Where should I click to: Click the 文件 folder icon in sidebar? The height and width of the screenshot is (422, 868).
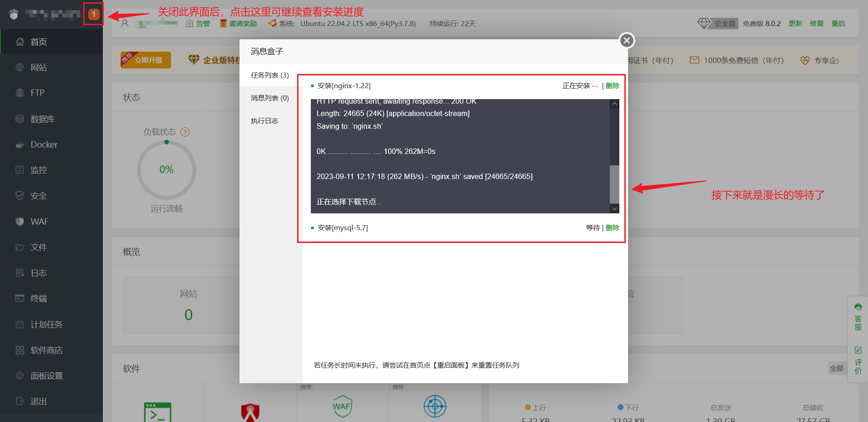pos(20,247)
